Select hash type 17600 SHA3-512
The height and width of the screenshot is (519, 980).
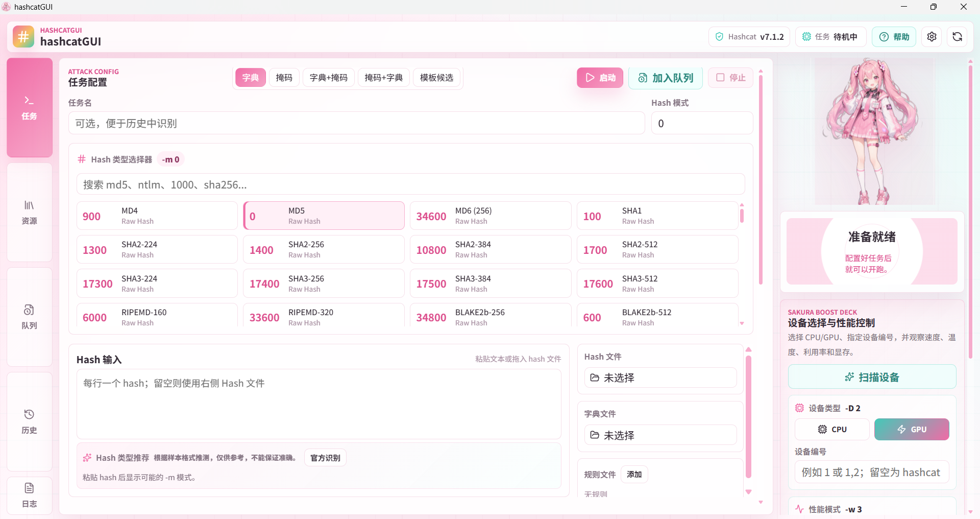[x=657, y=284]
